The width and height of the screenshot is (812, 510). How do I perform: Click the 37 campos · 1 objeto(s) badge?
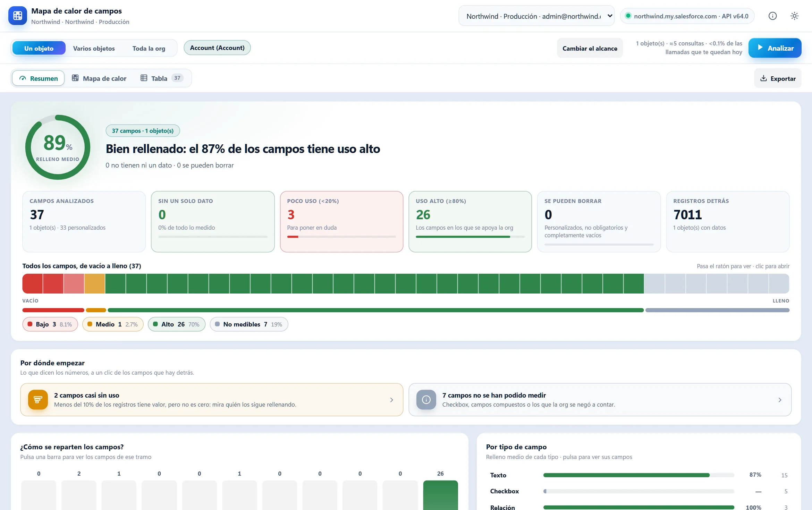(143, 131)
